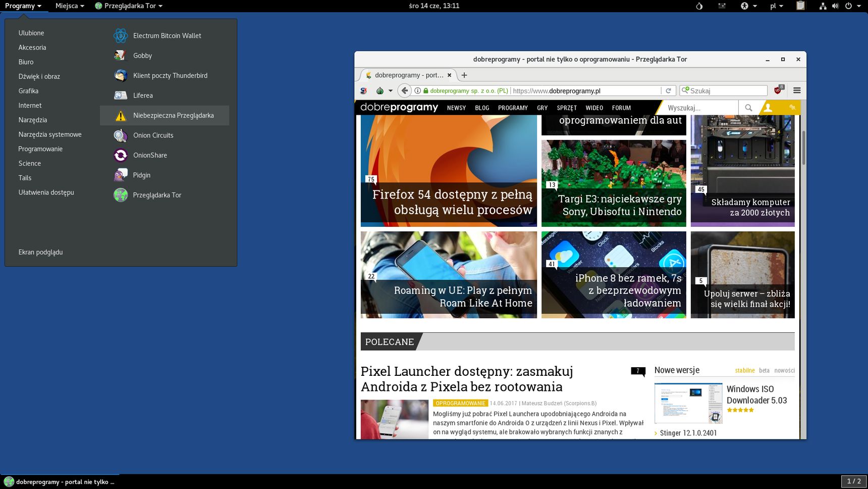868x489 pixels.
Task: Open Onion Circuits from the menu
Action: pyautogui.click(x=165, y=135)
